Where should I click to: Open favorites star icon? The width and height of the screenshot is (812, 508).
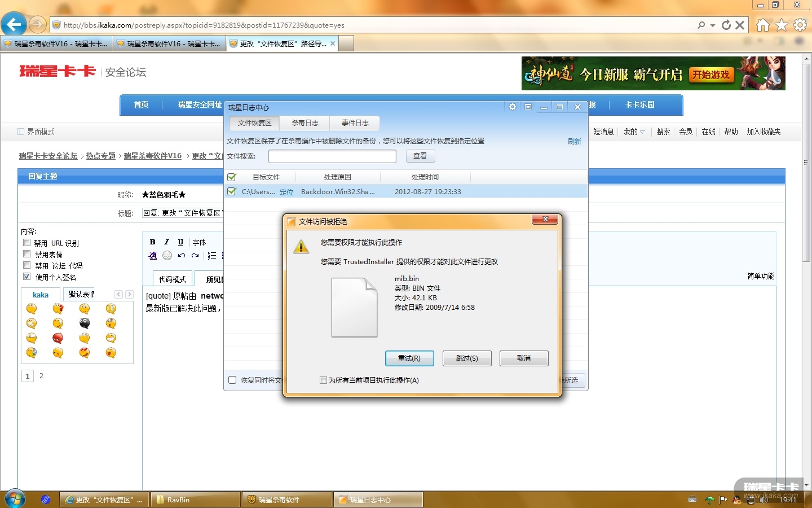tap(782, 25)
